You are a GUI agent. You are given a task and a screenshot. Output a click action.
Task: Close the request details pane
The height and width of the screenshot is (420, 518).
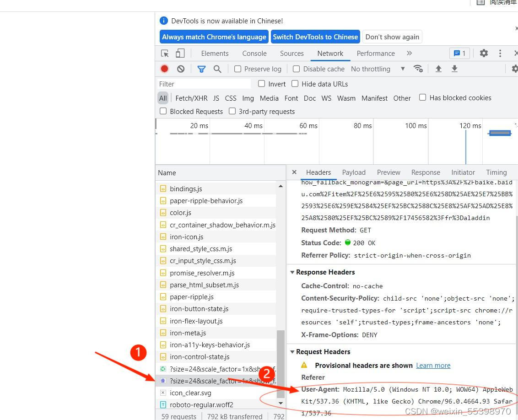[294, 172]
